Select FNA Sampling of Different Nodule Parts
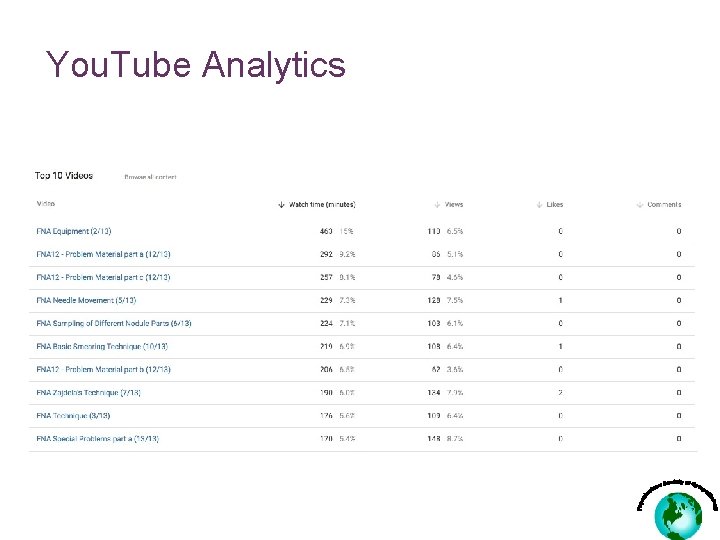Image resolution: width=720 pixels, height=540 pixels. [113, 323]
